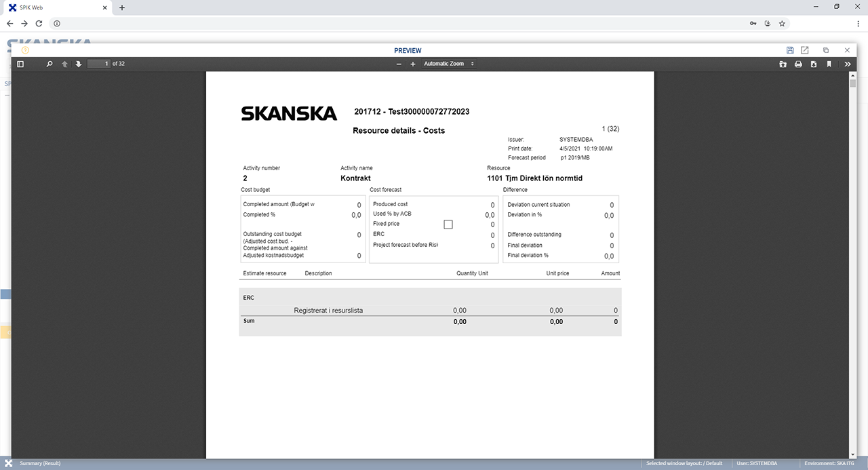
Task: Click Summary (Result) in the status bar
Action: point(40,463)
